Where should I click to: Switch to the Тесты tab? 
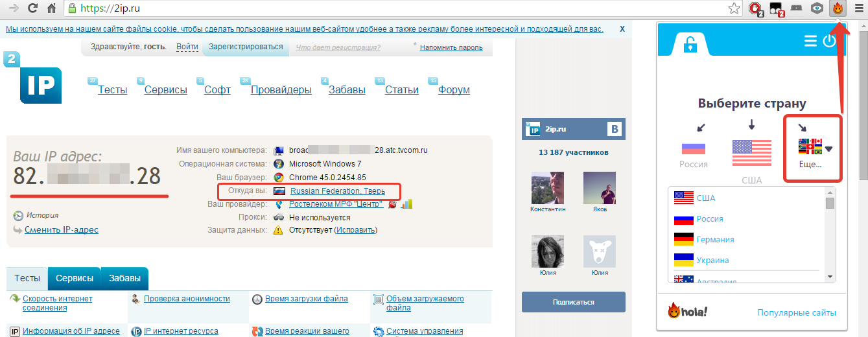pyautogui.click(x=27, y=278)
